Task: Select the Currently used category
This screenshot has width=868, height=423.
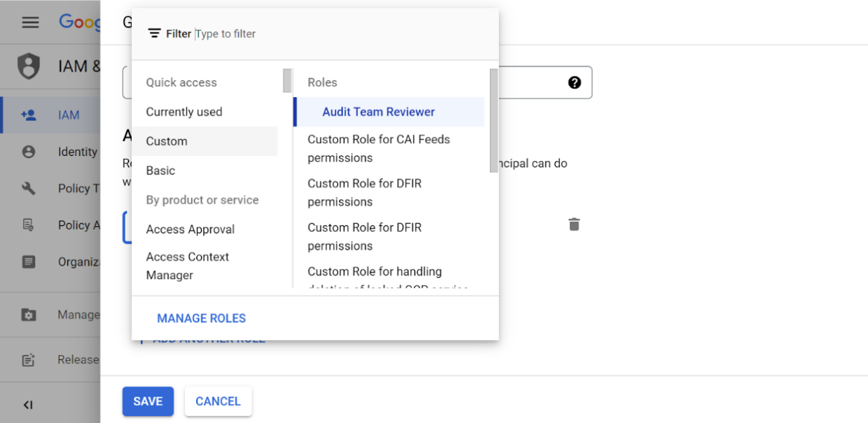Action: [x=184, y=112]
